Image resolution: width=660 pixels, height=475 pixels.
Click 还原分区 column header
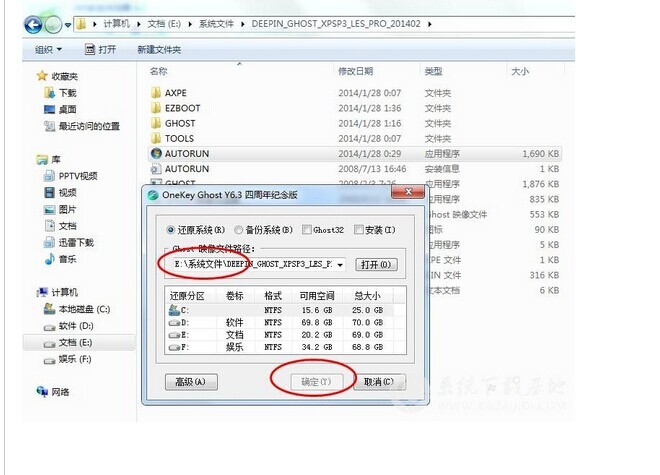click(187, 296)
